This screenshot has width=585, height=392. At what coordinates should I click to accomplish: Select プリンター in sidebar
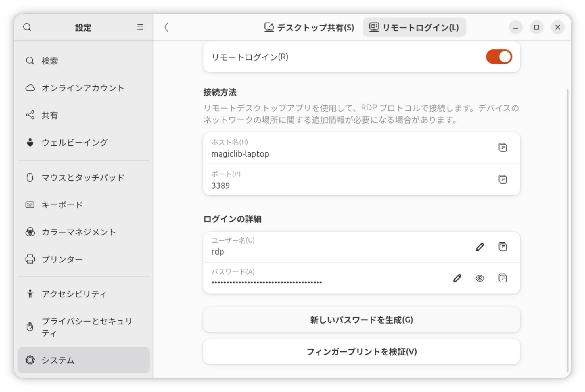click(x=83, y=259)
